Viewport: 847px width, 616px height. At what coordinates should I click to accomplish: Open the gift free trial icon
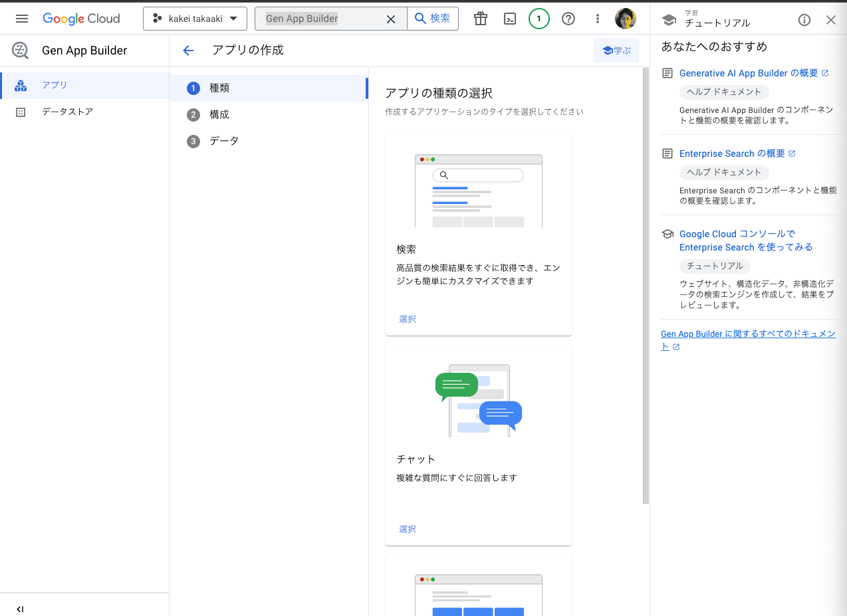[481, 19]
